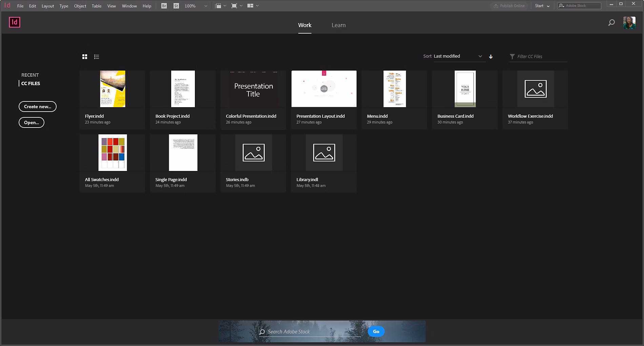This screenshot has width=644, height=346.
Task: Click the filter funnel icon beside Filter CC Files
Action: pos(512,56)
